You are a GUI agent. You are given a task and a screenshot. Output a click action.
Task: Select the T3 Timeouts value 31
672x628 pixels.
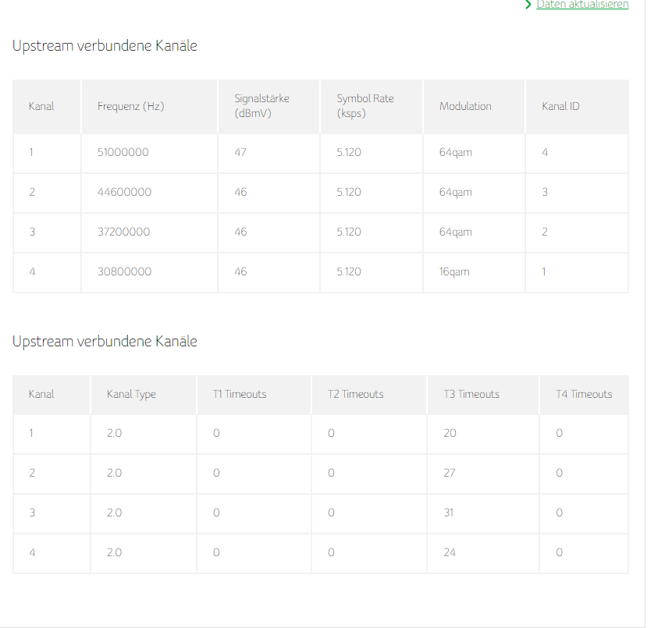(449, 513)
